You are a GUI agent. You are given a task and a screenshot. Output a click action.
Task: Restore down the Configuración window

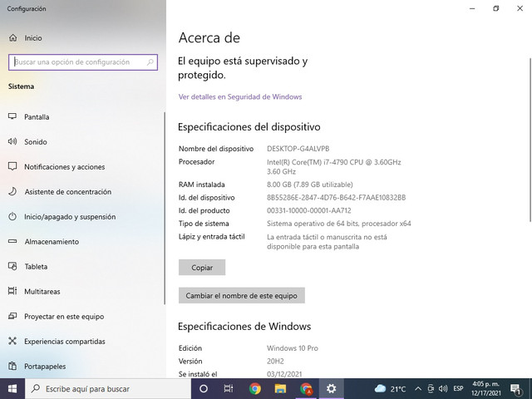[495, 8]
